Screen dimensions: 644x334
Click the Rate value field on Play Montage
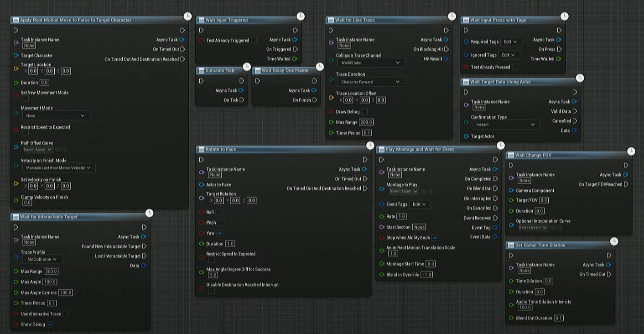pos(401,217)
